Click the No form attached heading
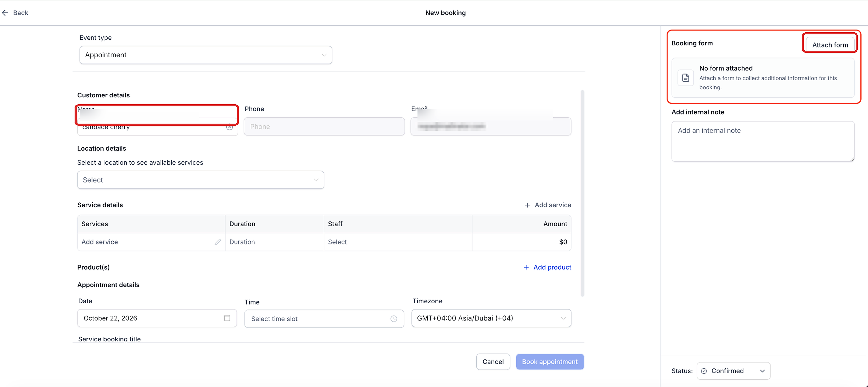868x387 pixels. [726, 68]
